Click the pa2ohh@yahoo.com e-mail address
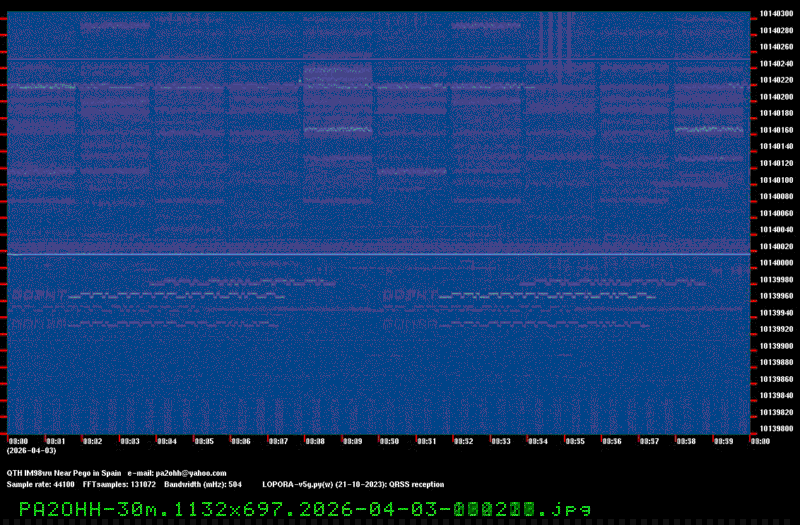Image resolution: width=800 pixels, height=525 pixels. click(190, 473)
